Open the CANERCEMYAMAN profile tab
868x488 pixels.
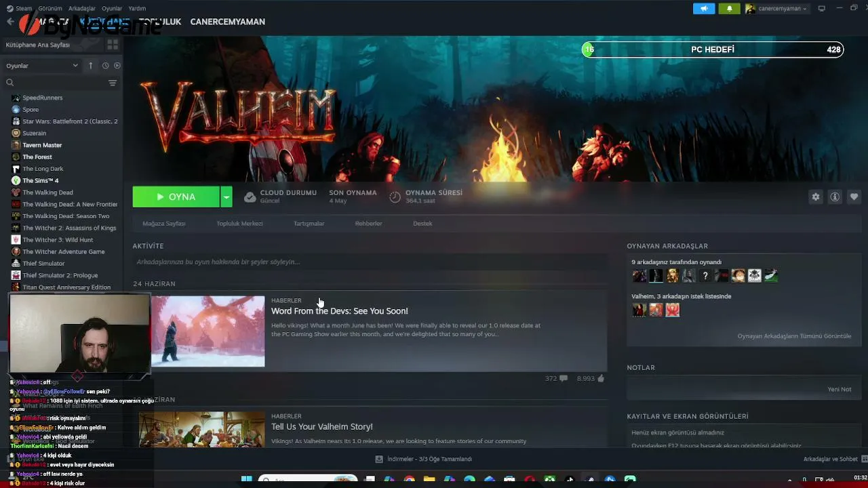(x=228, y=22)
